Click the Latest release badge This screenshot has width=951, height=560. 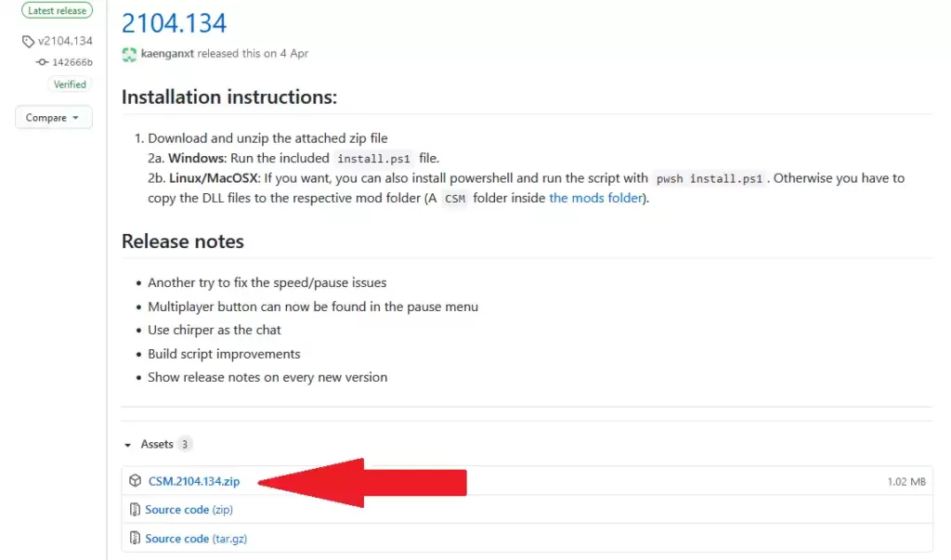point(55,11)
